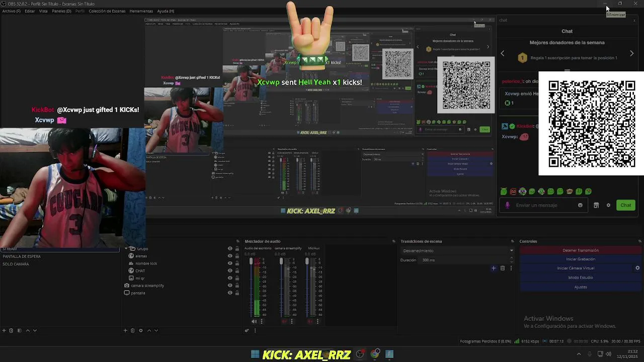Viewport: 644px width, 362px height.
Task: Hide the nombre kick source
Action: pyautogui.click(x=230, y=263)
